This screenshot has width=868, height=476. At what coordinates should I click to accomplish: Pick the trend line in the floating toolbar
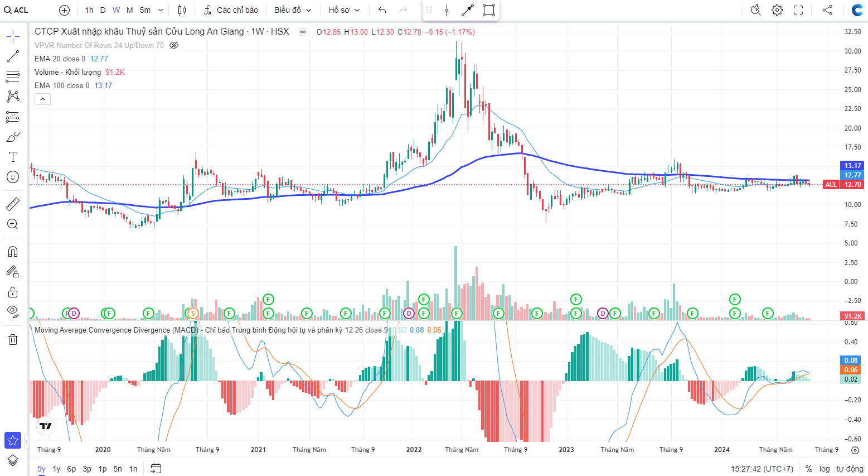coord(468,10)
